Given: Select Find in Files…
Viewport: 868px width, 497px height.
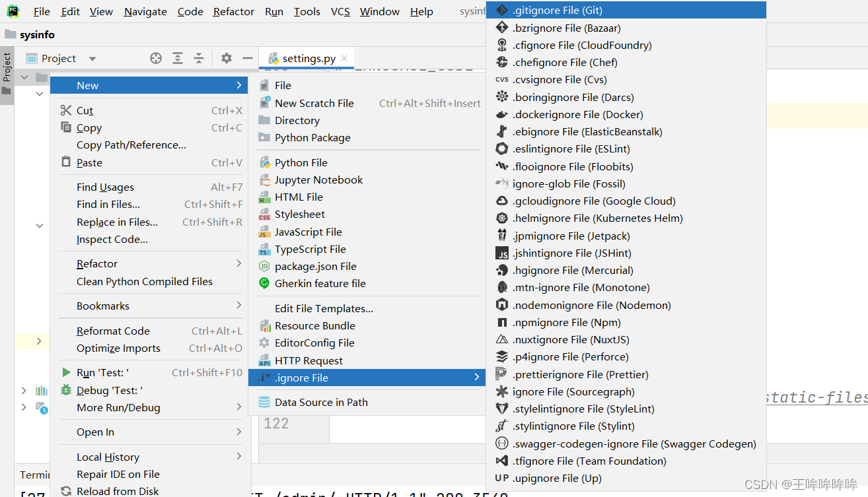Looking at the screenshot, I should tap(151, 205).
